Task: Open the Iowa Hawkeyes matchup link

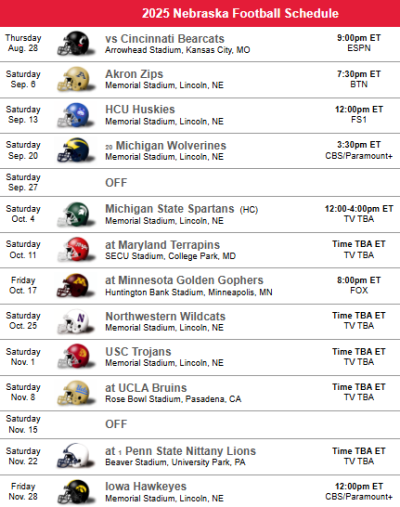Action: 146,486
